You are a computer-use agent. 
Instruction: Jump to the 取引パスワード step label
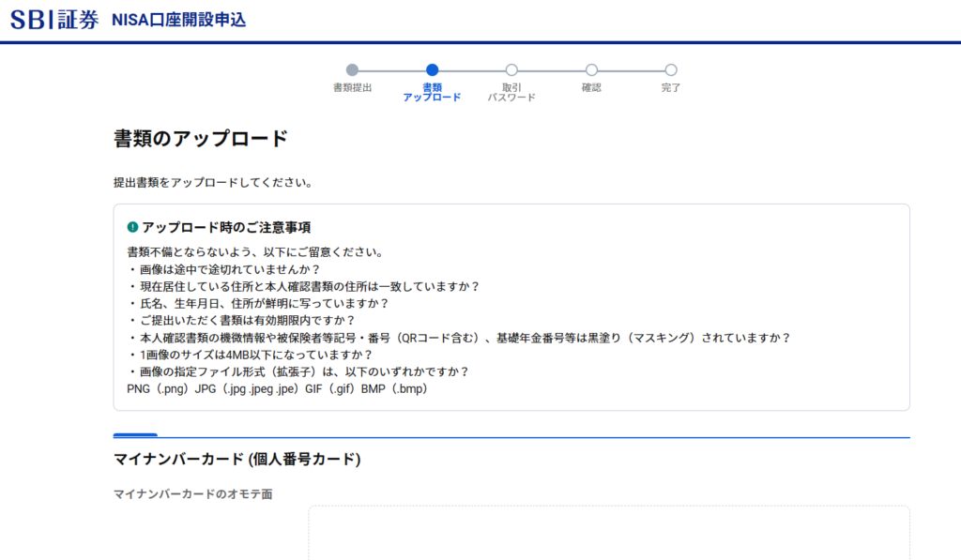tap(511, 92)
